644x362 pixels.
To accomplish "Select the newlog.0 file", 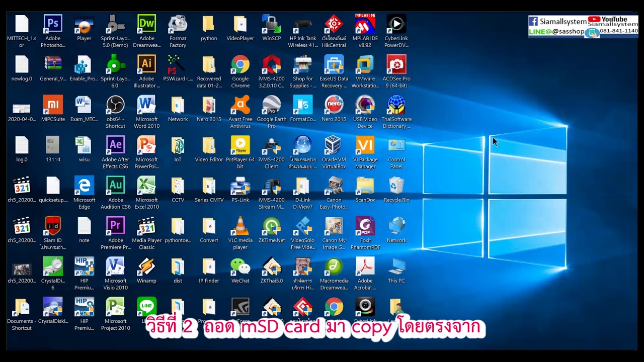I will point(22,64).
